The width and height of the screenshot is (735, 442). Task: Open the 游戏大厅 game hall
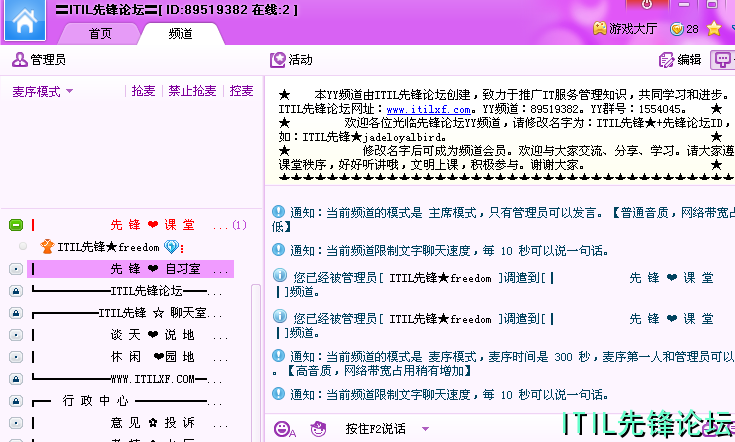point(625,29)
